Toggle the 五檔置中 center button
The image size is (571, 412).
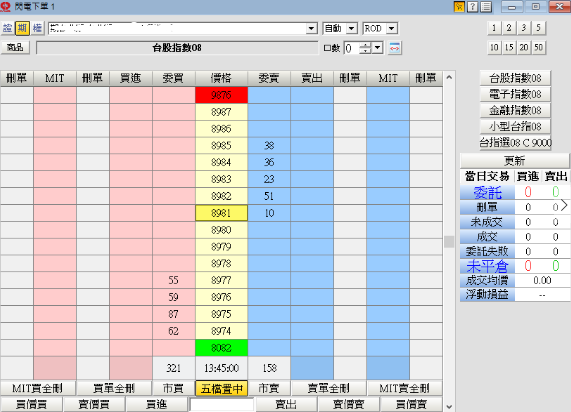pyautogui.click(x=221, y=389)
